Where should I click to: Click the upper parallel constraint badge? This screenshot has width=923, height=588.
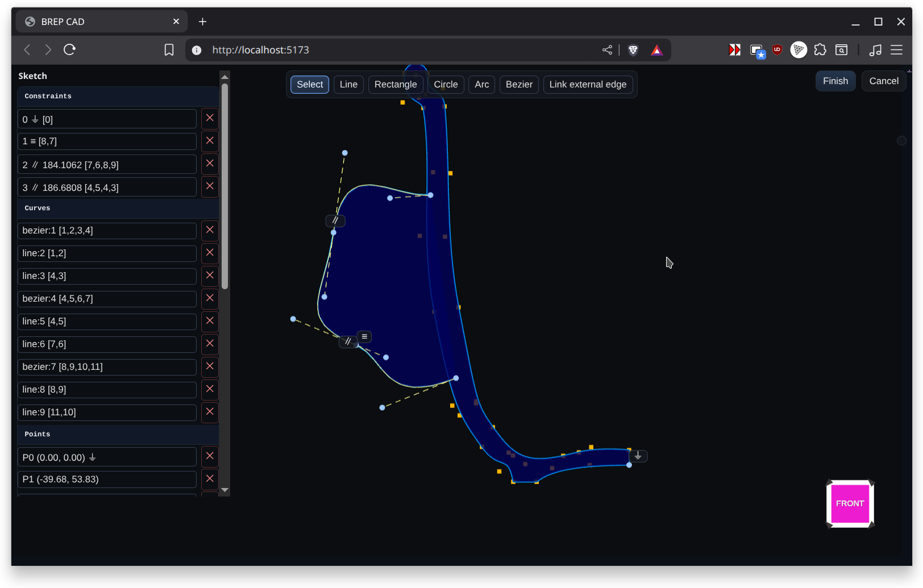tap(335, 220)
